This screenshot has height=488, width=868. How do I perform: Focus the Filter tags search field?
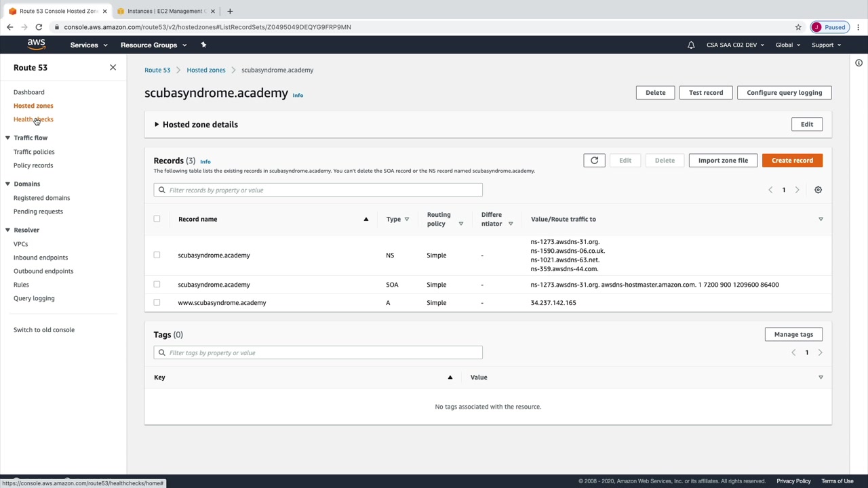tap(318, 352)
